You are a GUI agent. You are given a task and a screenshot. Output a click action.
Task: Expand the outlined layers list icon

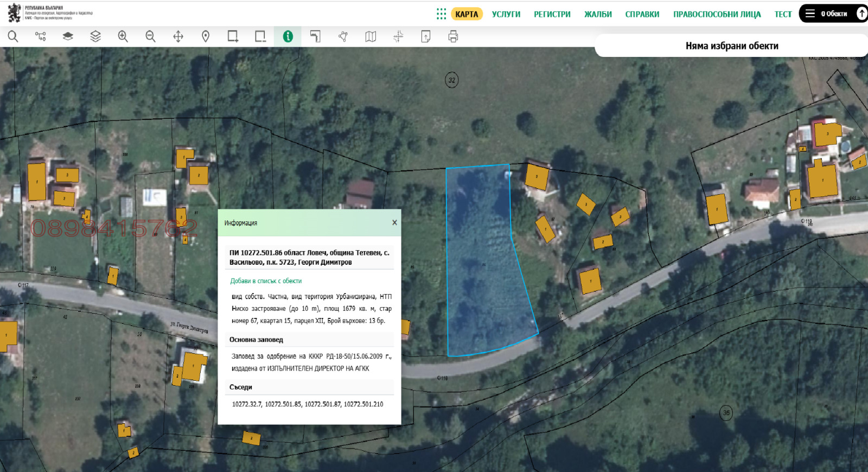coord(95,36)
